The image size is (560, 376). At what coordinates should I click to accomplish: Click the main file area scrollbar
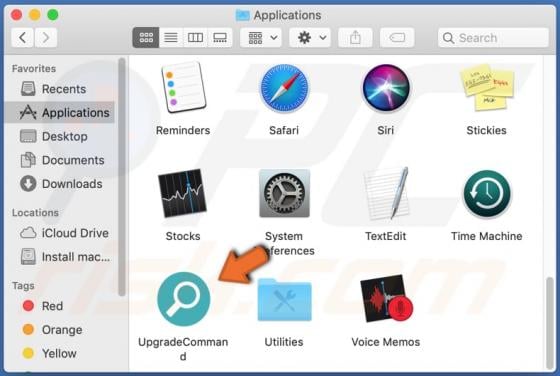550,323
